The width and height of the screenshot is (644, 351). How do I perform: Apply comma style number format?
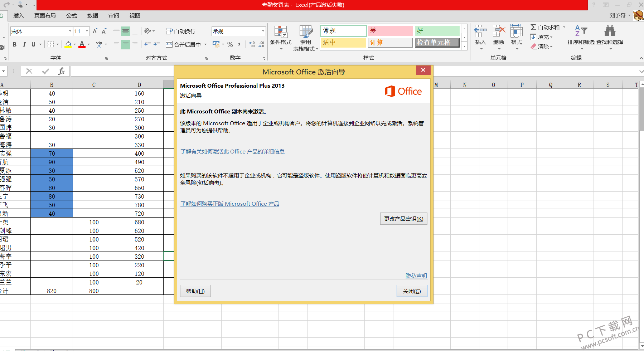239,44
